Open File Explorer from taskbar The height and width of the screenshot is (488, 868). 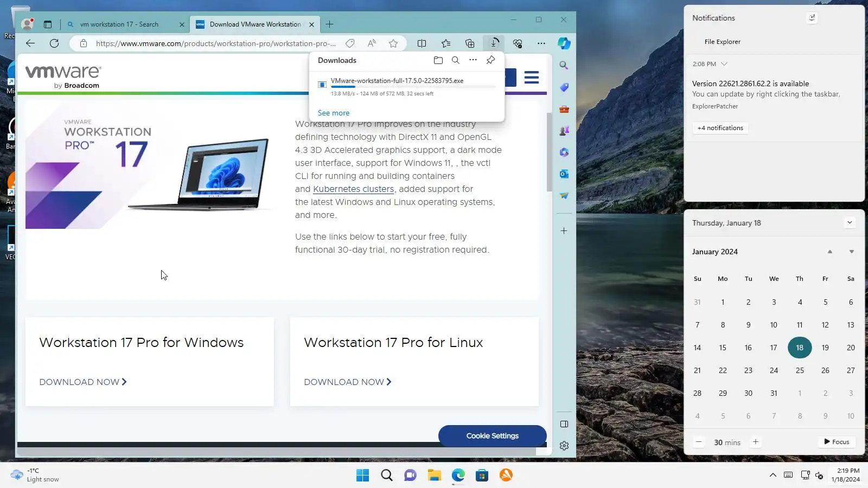click(x=434, y=476)
